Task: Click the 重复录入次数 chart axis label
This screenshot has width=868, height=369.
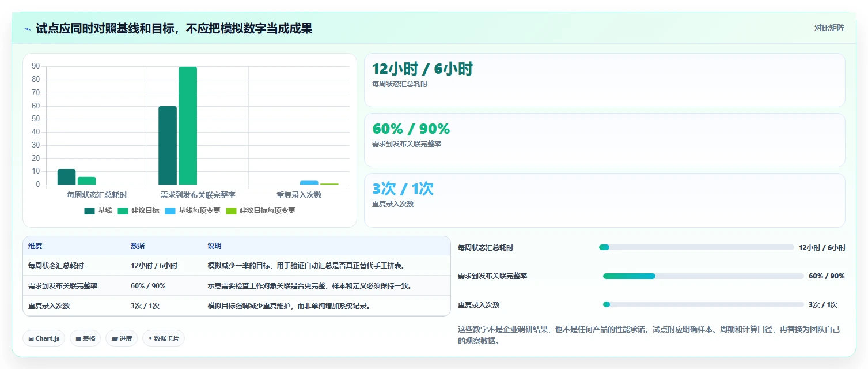Action: [x=299, y=195]
